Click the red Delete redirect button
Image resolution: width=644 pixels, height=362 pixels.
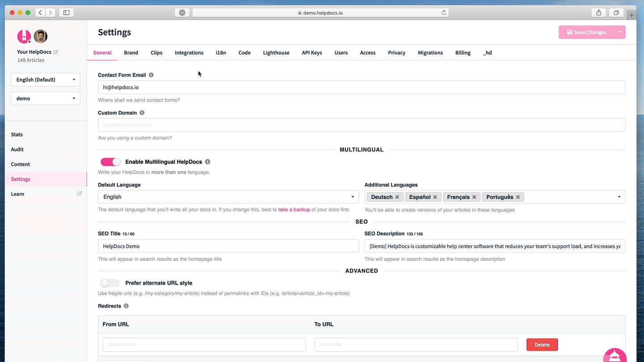tap(542, 345)
